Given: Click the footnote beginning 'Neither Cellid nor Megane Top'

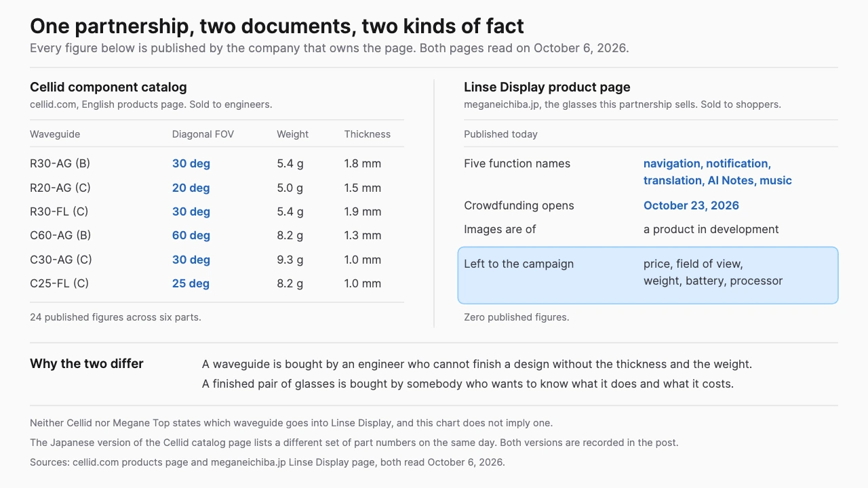Looking at the screenshot, I should click(x=291, y=423).
